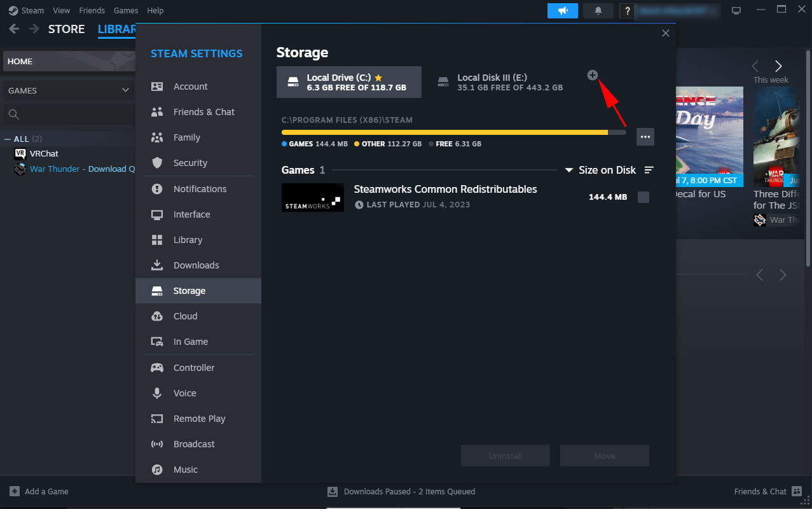Open Voice settings
Viewport: 812px width, 509px height.
coord(198,393)
